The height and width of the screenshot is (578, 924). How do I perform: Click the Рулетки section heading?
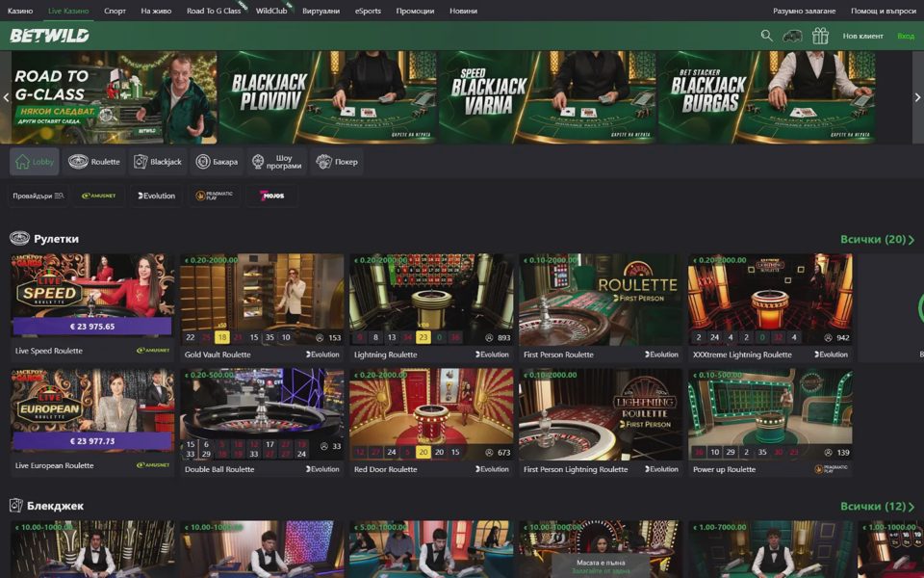(x=56, y=239)
